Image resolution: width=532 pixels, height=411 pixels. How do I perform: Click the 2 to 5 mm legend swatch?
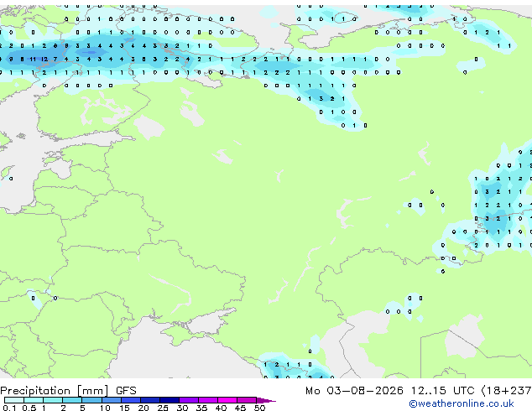72,400
